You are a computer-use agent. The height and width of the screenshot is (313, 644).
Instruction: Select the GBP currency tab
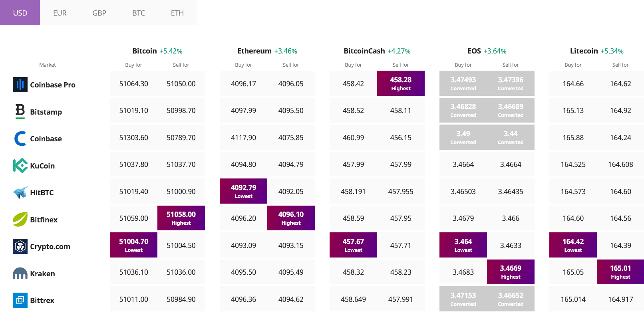pyautogui.click(x=99, y=13)
